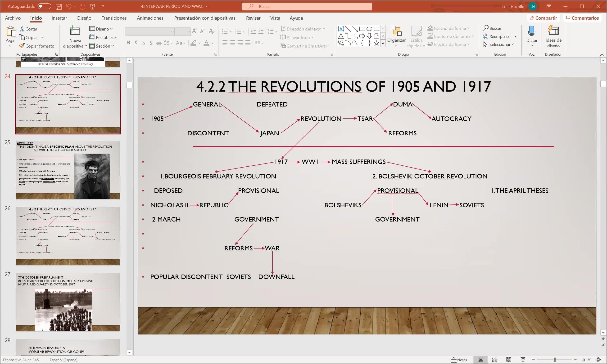Start slideshow from status bar icon
Viewport: 607px width, 364px height.
[523, 360]
